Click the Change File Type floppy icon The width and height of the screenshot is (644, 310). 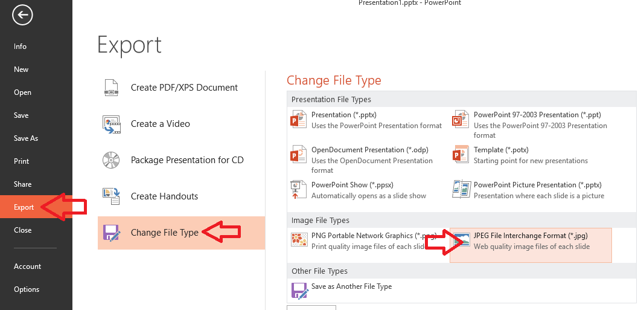tap(111, 233)
